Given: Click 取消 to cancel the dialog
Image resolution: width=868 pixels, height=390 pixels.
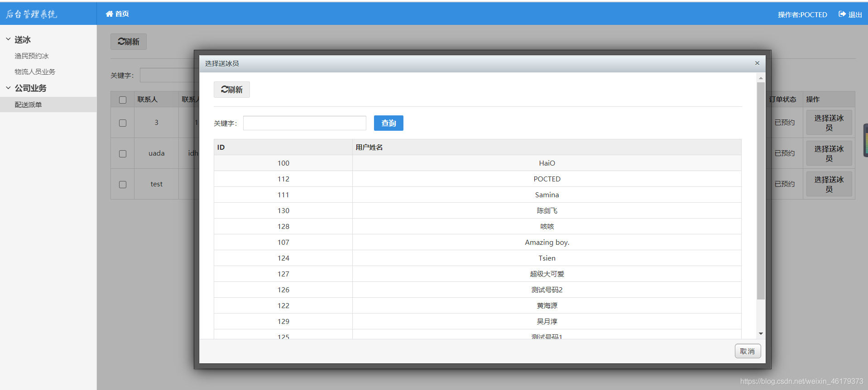Looking at the screenshot, I should [748, 351].
